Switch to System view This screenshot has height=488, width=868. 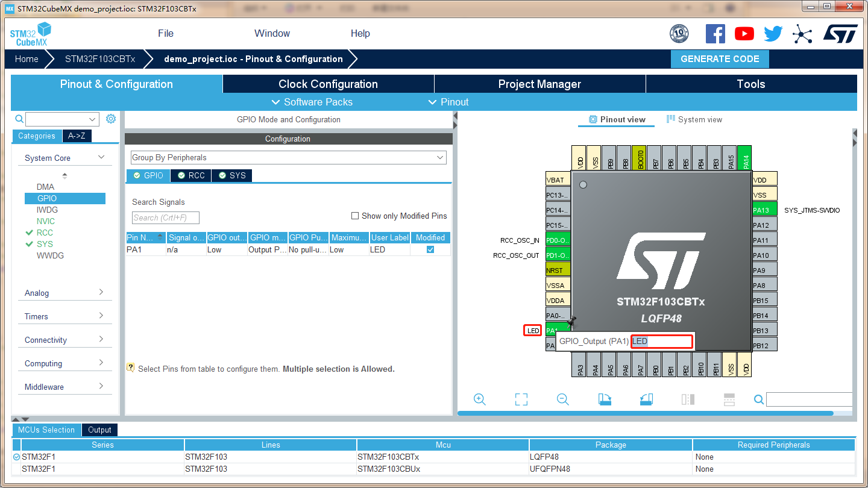click(694, 119)
